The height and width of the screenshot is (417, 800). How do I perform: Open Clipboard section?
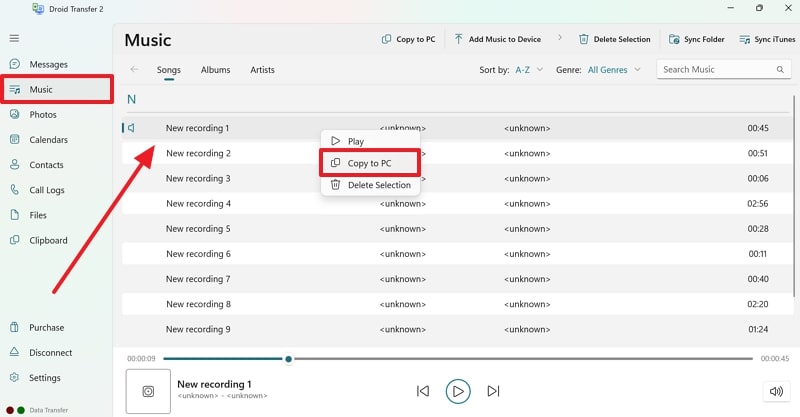pos(48,240)
